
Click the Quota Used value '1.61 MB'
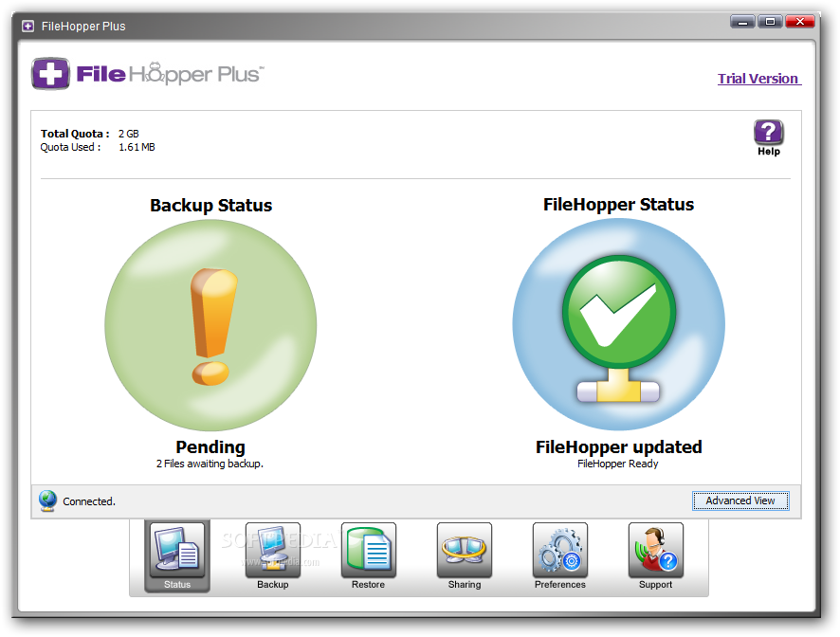(137, 147)
